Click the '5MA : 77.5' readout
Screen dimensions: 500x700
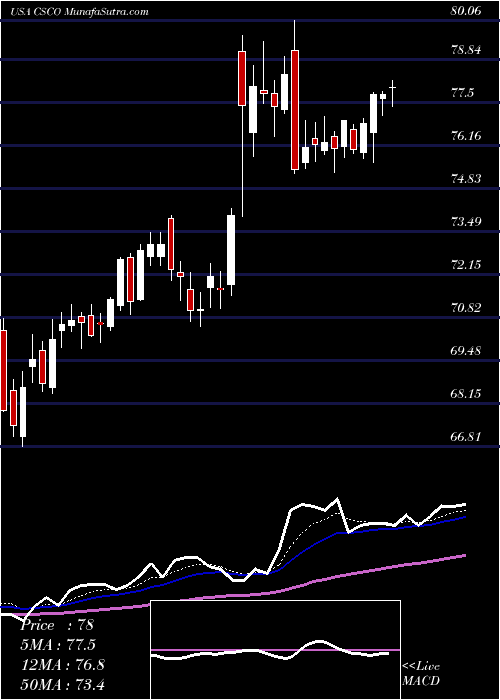click(58, 645)
